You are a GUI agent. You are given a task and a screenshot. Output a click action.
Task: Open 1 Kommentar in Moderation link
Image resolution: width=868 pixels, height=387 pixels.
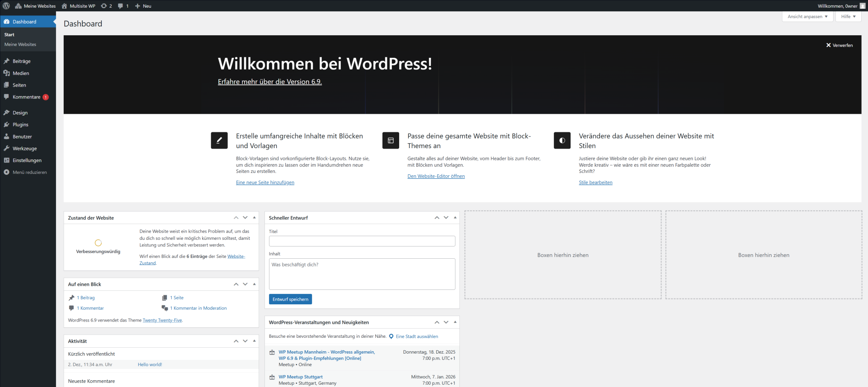pyautogui.click(x=198, y=308)
